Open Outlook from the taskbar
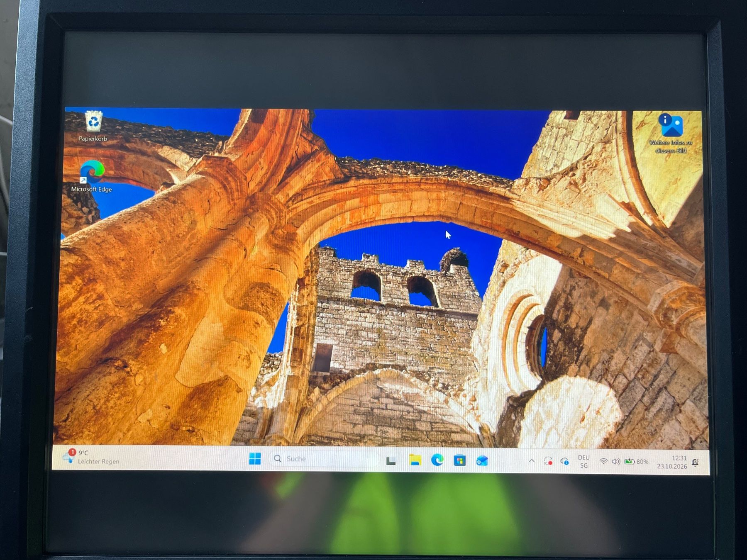 click(x=482, y=461)
